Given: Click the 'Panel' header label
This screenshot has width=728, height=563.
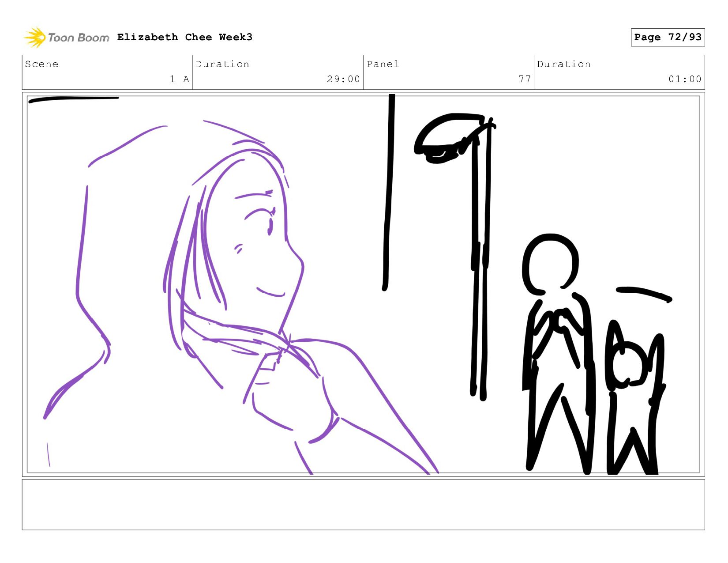Looking at the screenshot, I should pos(383,64).
